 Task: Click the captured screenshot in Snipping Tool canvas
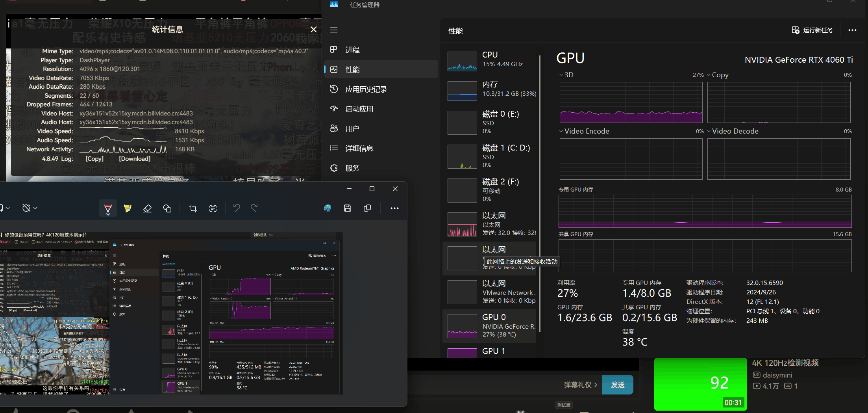pyautogui.click(x=171, y=313)
